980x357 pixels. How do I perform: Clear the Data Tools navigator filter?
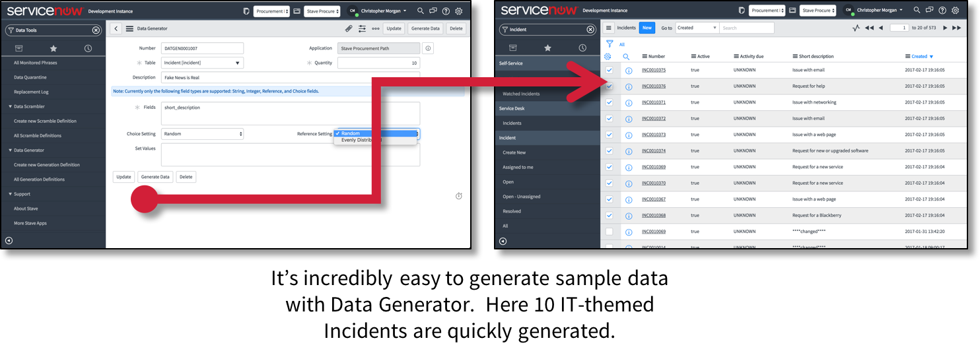click(96, 30)
